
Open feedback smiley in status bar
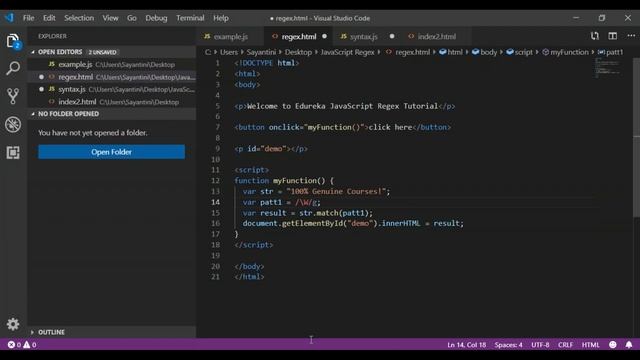pos(613,344)
